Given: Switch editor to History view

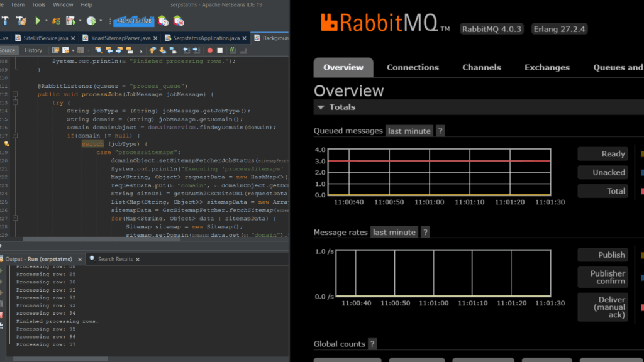Looking at the screenshot, I should [x=33, y=50].
